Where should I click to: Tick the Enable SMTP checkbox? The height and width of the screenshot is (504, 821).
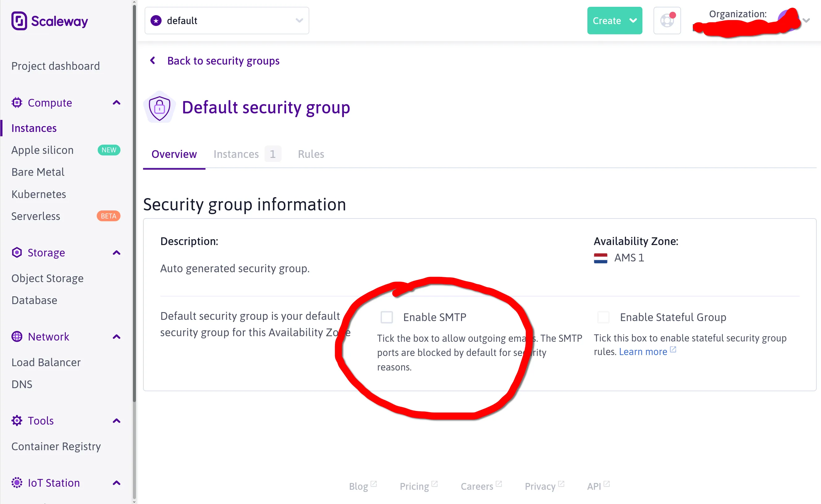pos(387,317)
